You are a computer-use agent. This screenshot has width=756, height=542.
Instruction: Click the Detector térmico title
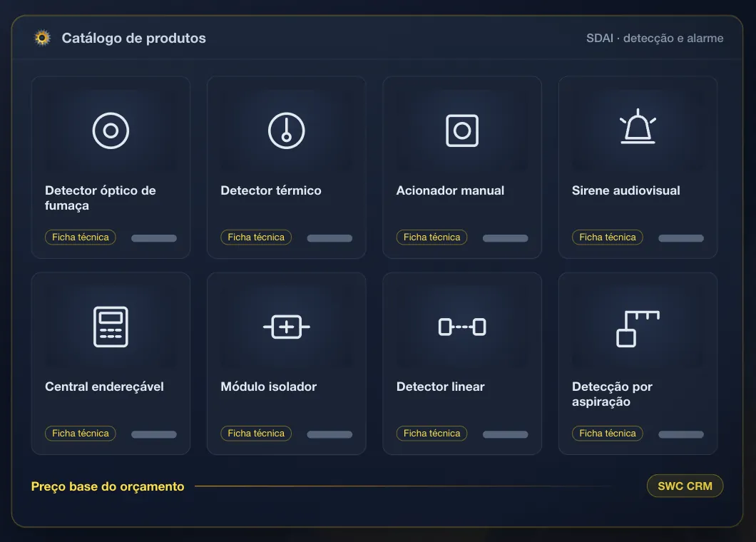271,190
